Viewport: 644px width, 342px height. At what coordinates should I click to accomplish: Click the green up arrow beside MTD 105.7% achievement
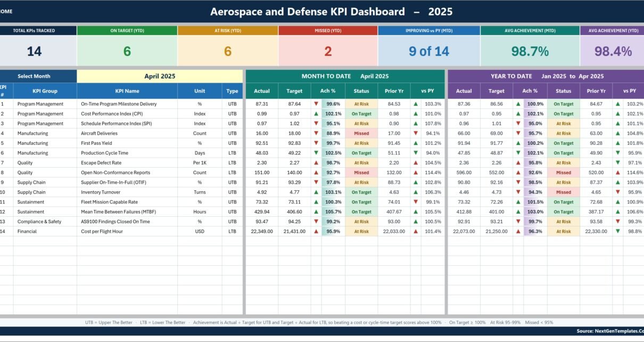(316, 211)
